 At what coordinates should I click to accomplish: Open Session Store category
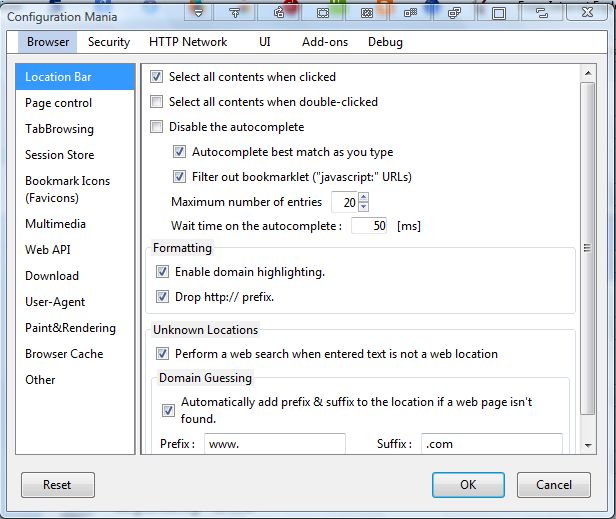[75, 155]
